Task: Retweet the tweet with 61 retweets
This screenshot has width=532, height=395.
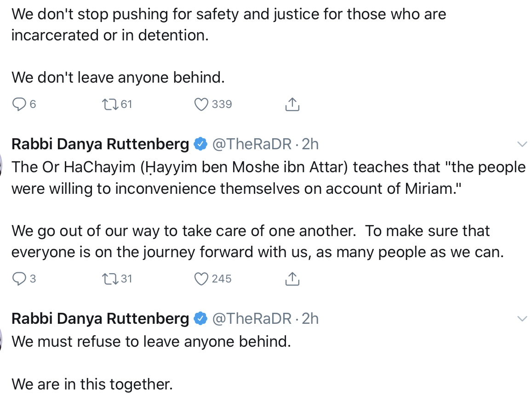Action: tap(110, 105)
